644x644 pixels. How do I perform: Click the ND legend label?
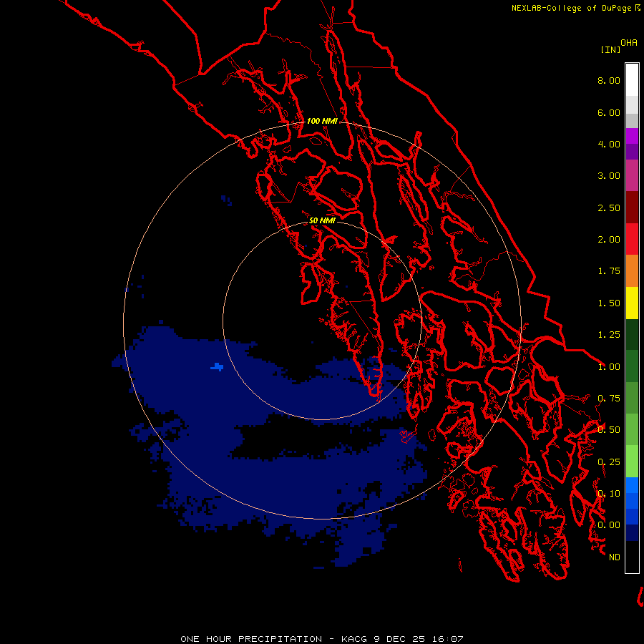615,557
